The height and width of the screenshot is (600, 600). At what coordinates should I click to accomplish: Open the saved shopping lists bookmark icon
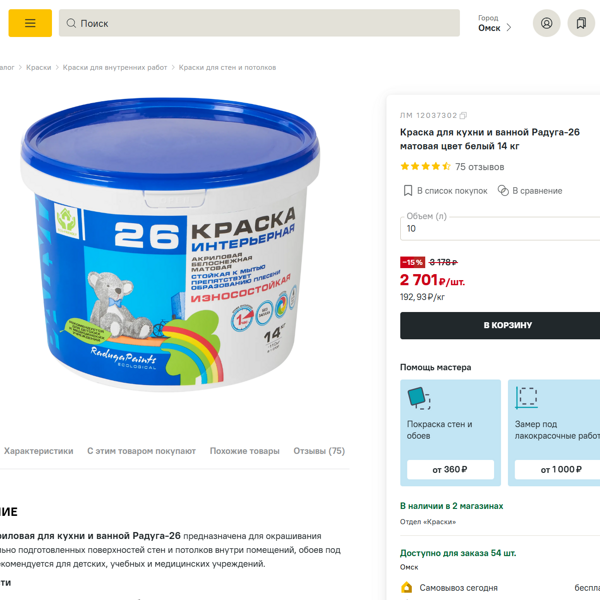581,23
